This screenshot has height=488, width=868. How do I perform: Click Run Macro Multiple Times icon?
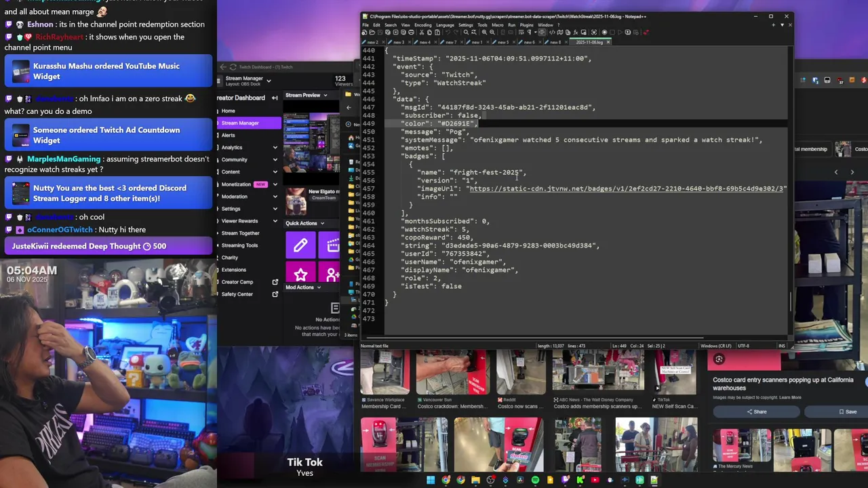tap(628, 32)
